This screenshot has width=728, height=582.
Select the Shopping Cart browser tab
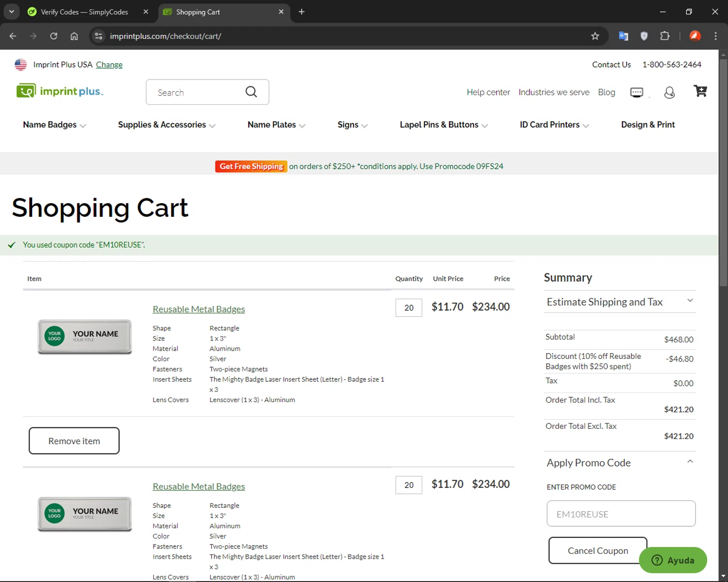coord(224,12)
